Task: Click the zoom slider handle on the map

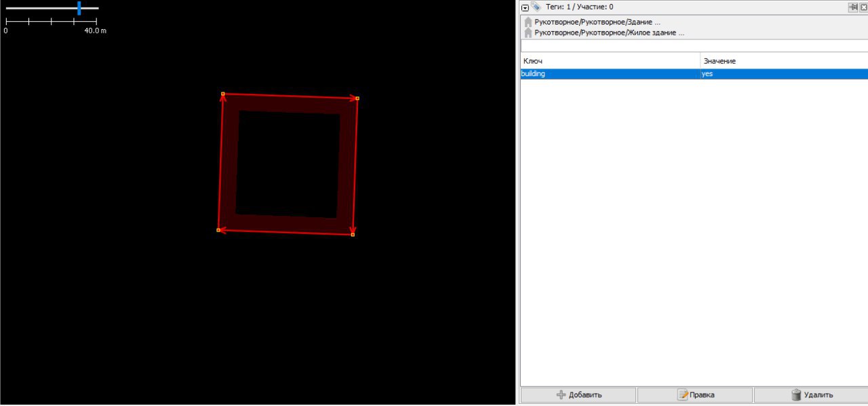Action: (x=79, y=8)
